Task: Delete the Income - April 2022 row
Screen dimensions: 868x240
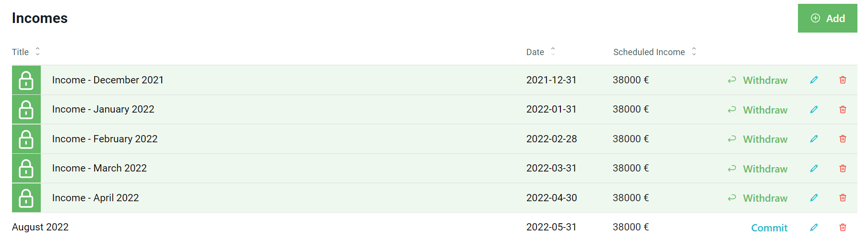Action: [x=843, y=198]
